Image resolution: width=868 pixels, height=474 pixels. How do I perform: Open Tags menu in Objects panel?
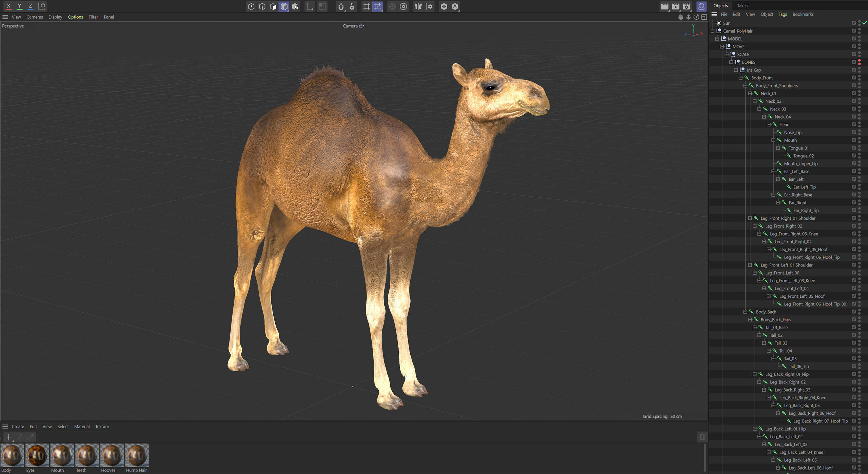click(783, 14)
